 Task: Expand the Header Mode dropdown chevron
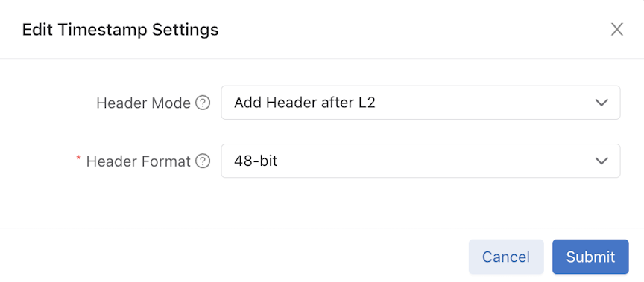tap(602, 103)
